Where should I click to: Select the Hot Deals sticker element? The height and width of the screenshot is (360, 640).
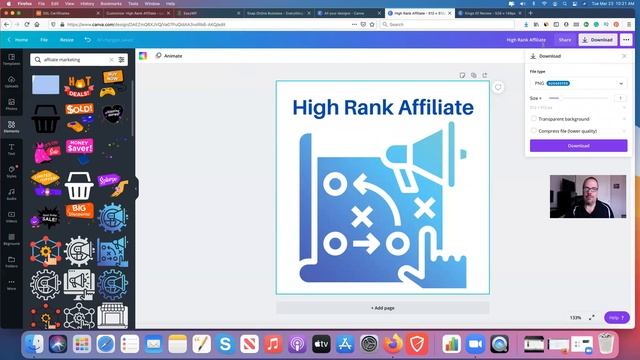click(79, 86)
